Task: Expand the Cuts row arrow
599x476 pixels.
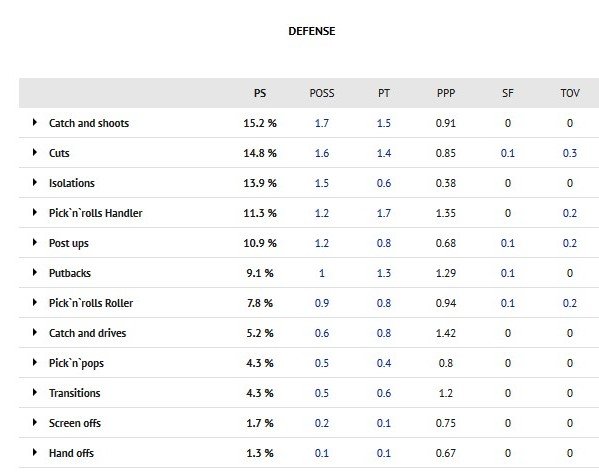Action: pos(35,152)
